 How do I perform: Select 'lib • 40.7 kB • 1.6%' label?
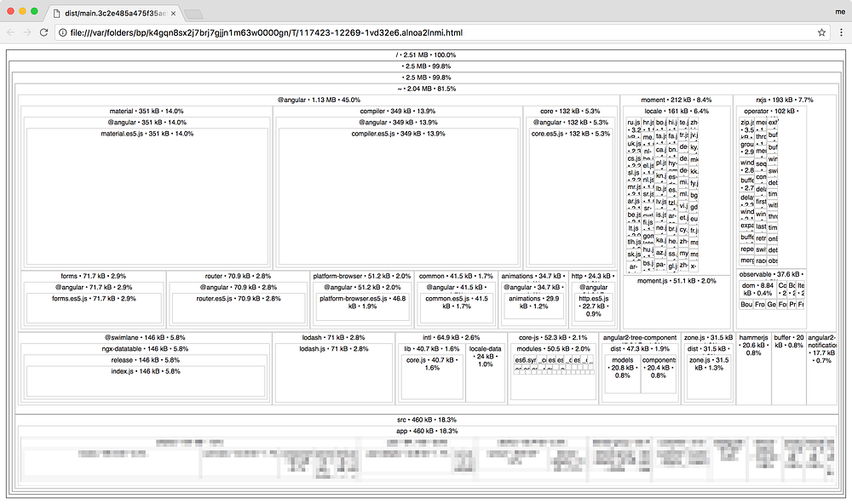431,349
